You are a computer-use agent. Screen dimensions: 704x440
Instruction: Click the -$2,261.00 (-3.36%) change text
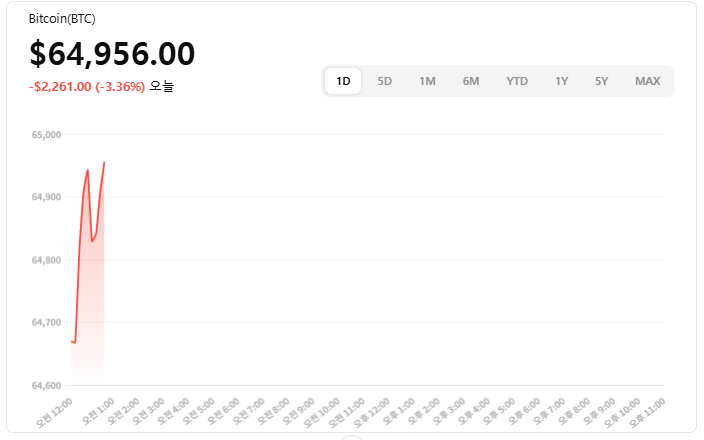click(87, 87)
